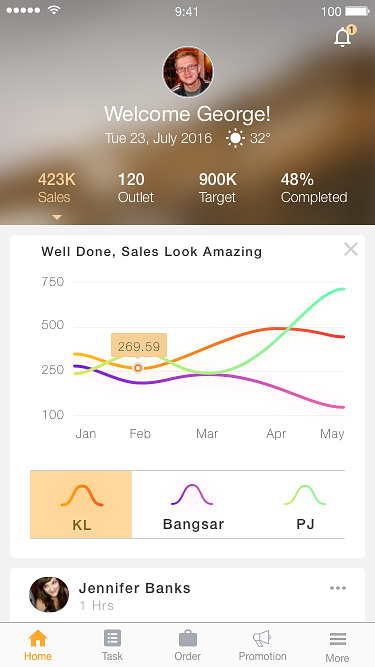The height and width of the screenshot is (667, 375).
Task: Open the notification bell icon
Action: (x=342, y=37)
